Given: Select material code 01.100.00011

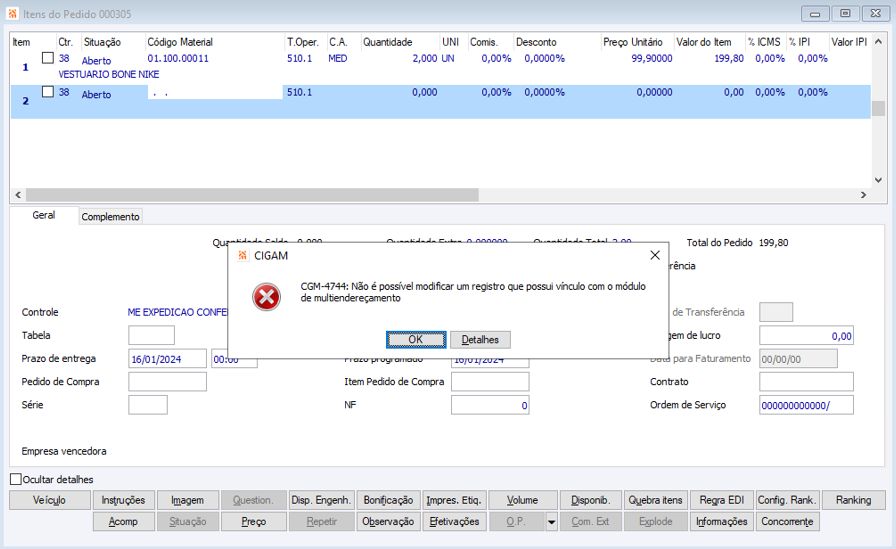Looking at the screenshot, I should point(178,58).
